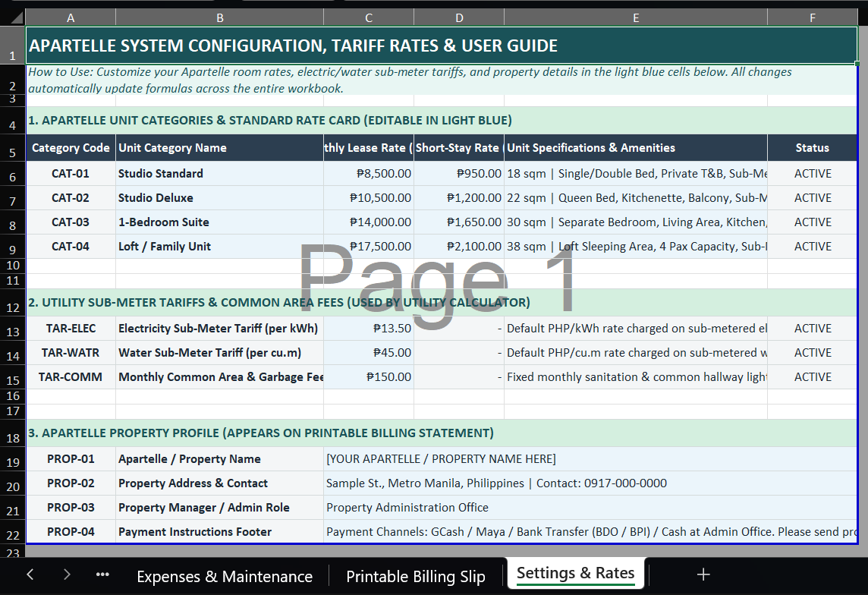Click ACTIVE status in the TAR-WATR row
Image resolution: width=868 pixels, height=595 pixels.
click(812, 353)
